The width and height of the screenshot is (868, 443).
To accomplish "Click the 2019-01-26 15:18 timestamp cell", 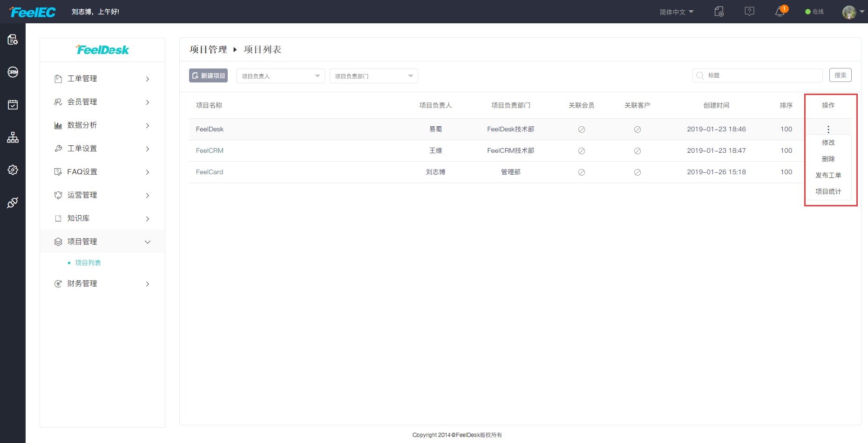I will coord(716,172).
